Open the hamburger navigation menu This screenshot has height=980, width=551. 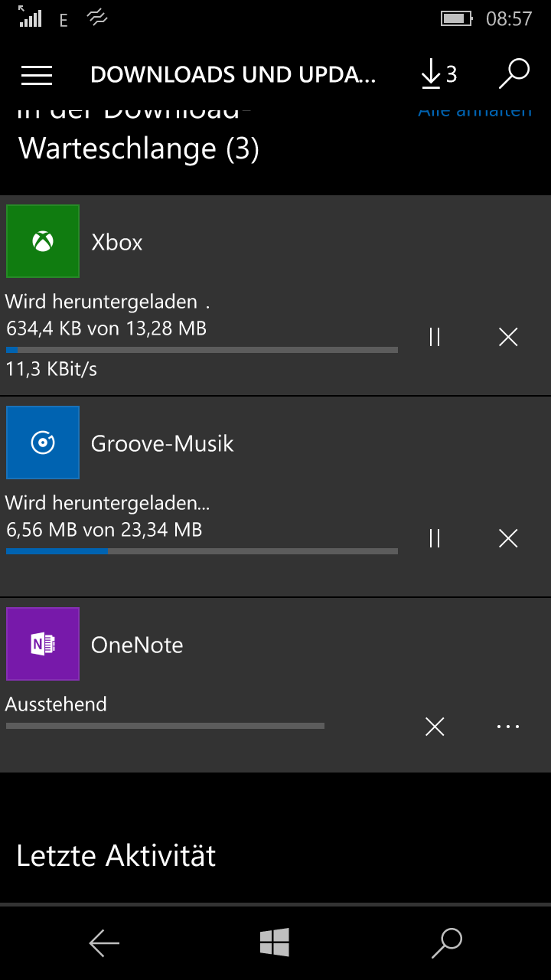[x=37, y=74]
